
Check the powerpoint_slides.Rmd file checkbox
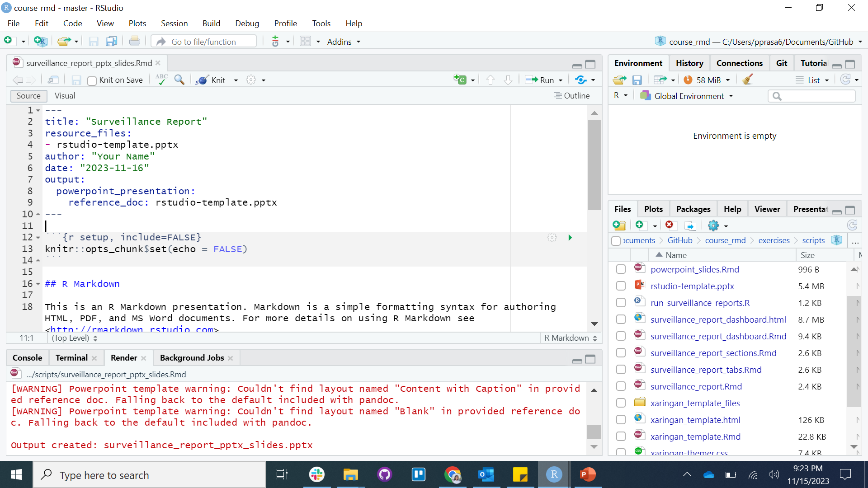[x=621, y=269]
